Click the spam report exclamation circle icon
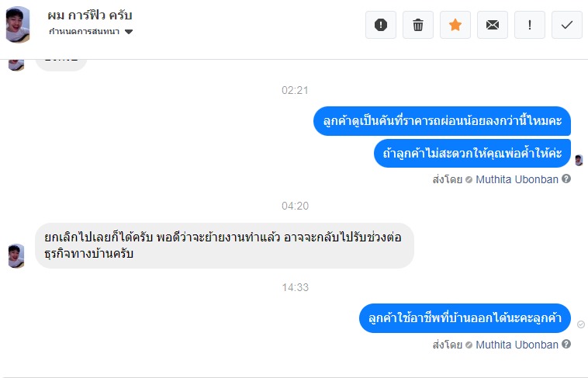588x378 pixels. coord(381,25)
